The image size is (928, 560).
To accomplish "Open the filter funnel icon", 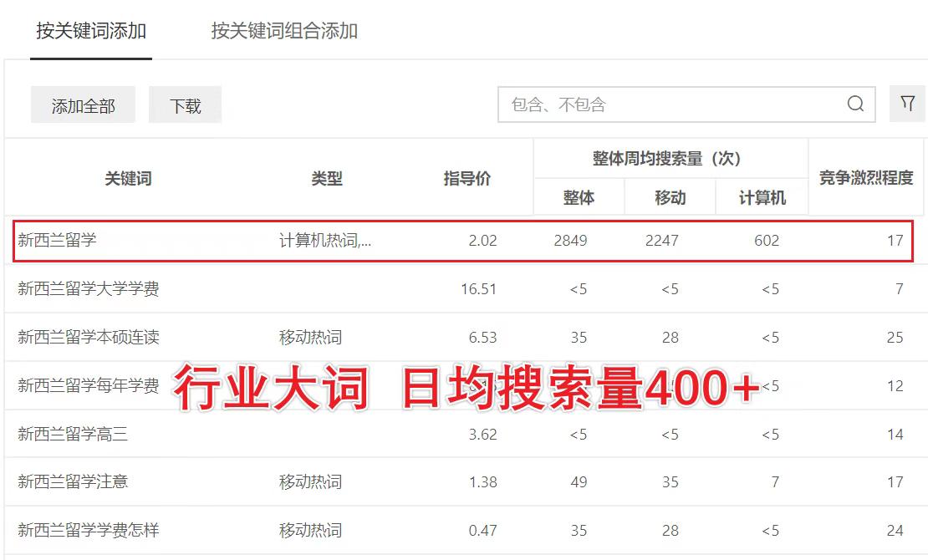I will (x=907, y=104).
